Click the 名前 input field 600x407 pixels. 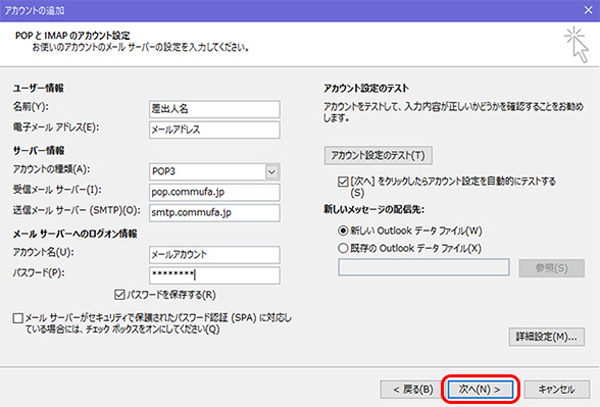pyautogui.click(x=211, y=108)
